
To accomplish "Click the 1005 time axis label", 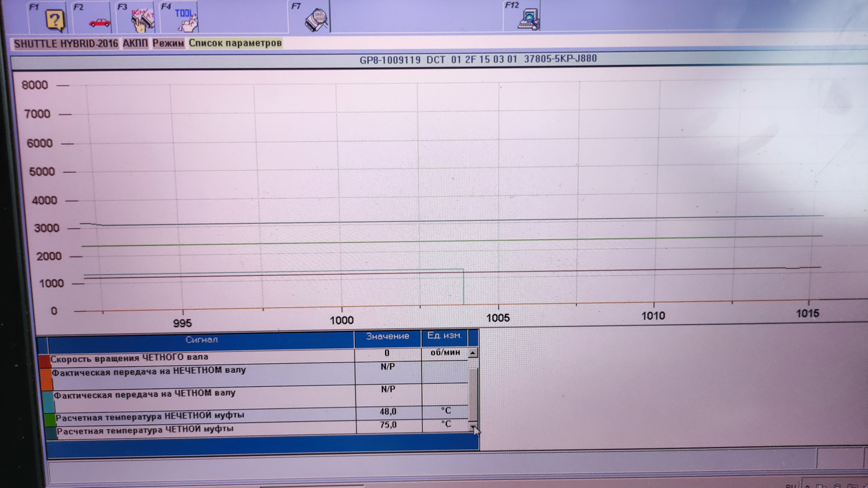I will tap(498, 318).
